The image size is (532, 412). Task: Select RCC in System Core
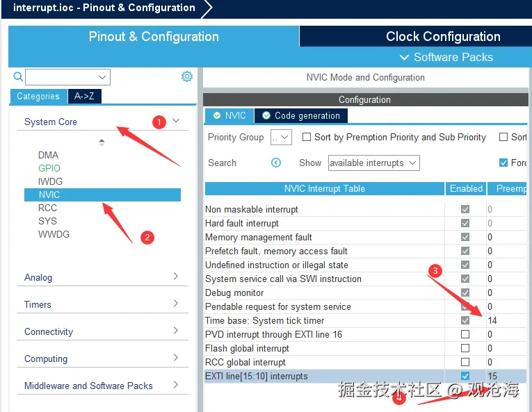tap(47, 208)
